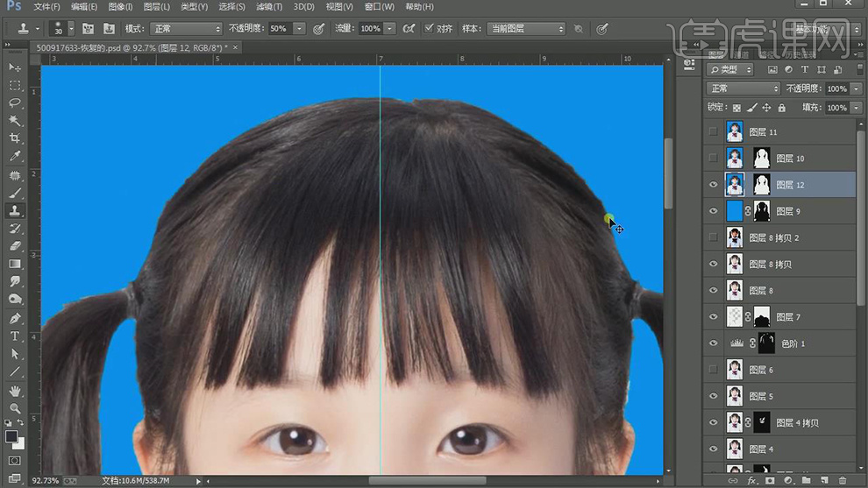The width and height of the screenshot is (868, 488).
Task: Open the layer opacity 100% arrow
Action: click(857, 88)
